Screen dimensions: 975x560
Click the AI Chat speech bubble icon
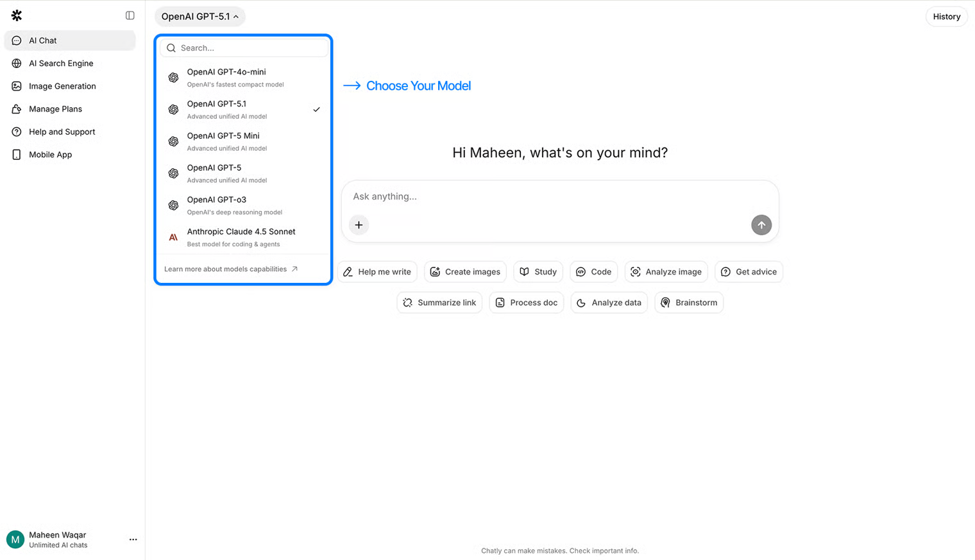point(17,40)
